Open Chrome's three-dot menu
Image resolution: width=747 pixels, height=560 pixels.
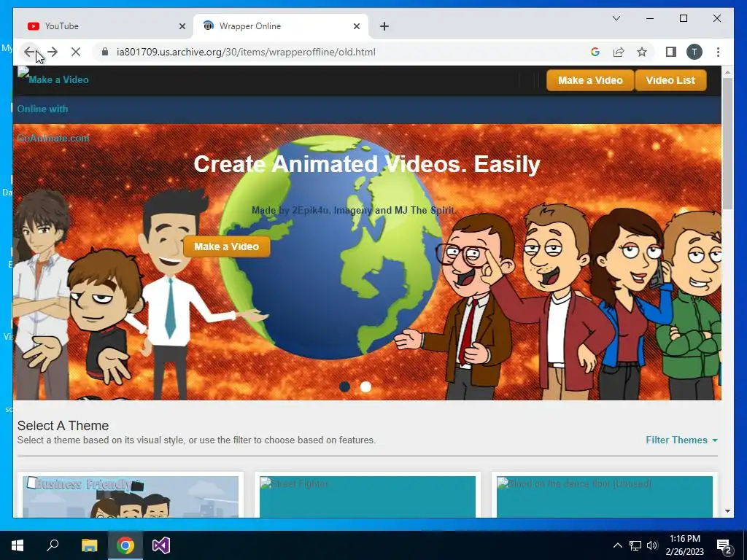718,52
